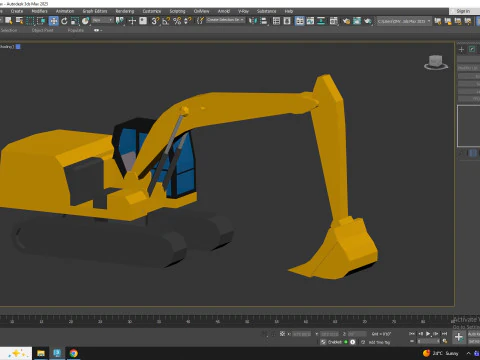
Task: Open the Graph Editors menu
Action: 95,11
